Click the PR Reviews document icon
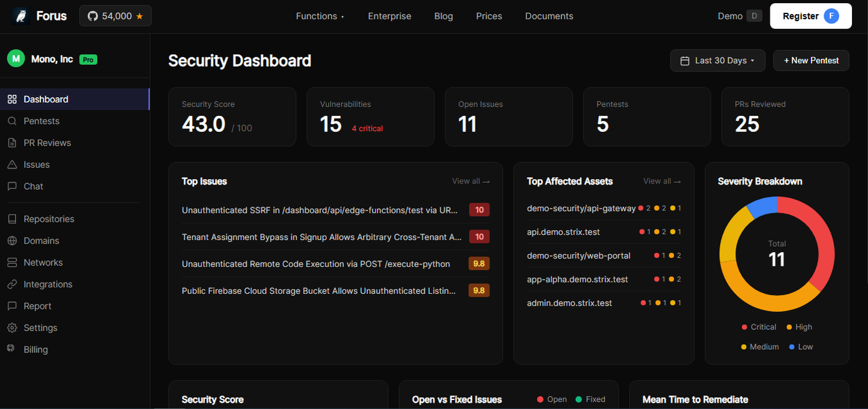Image resolution: width=868 pixels, height=409 pixels. coord(12,143)
